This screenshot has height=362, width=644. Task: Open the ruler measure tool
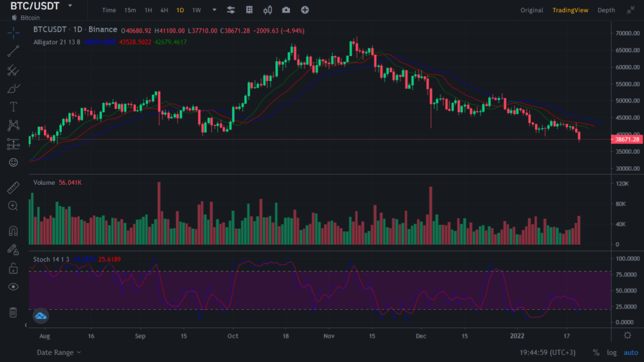(x=14, y=188)
